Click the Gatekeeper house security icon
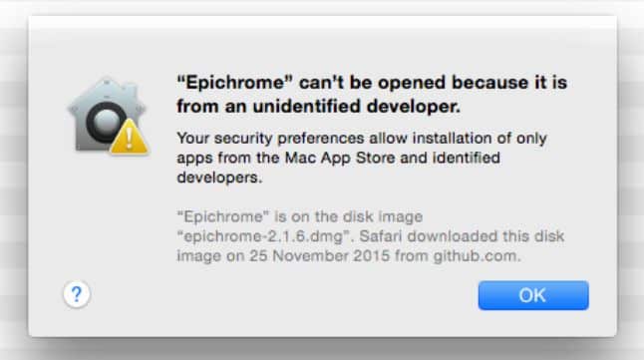 [x=108, y=116]
